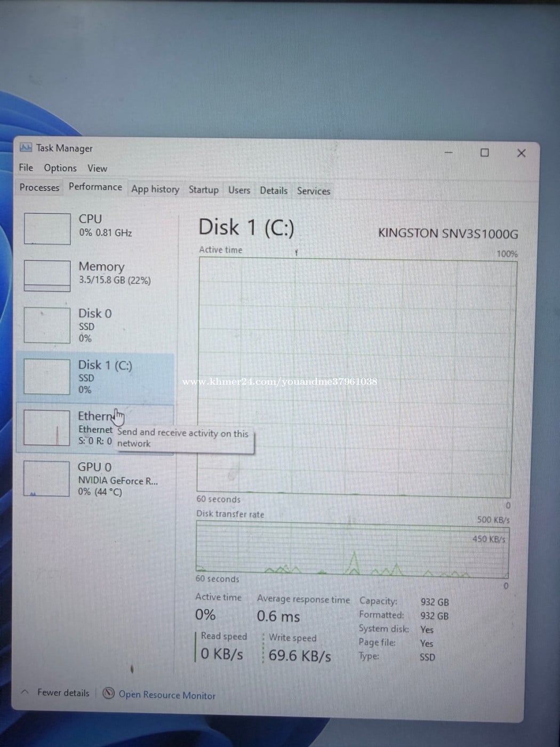
Task: Click Read speed 0 KB/s value
Action: tap(222, 654)
